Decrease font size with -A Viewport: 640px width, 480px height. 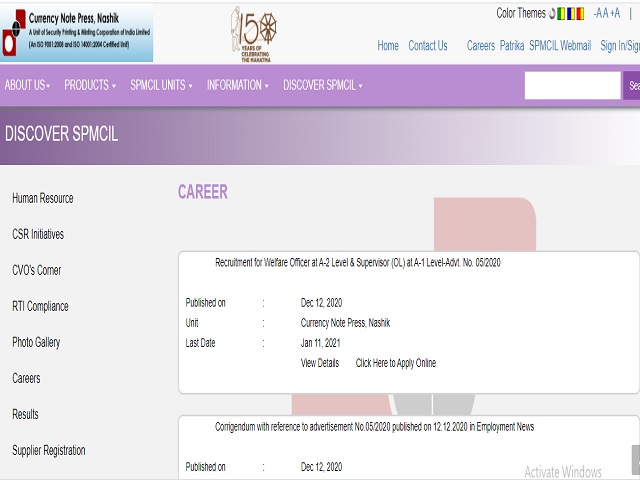pos(598,13)
